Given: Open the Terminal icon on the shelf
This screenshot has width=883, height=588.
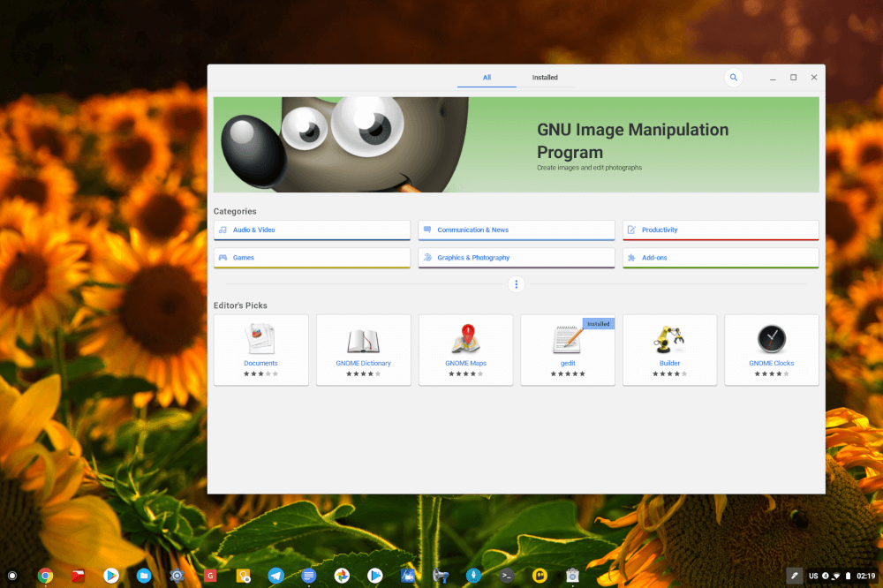Looking at the screenshot, I should coord(506,576).
